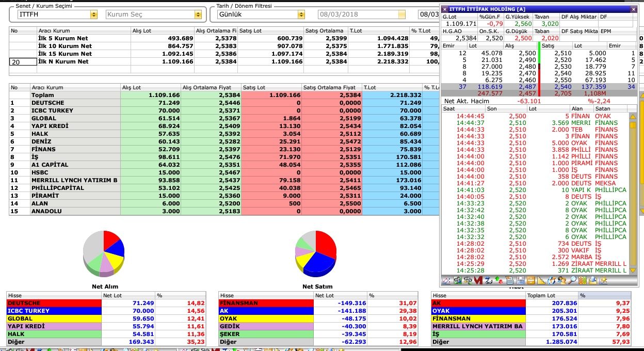This screenshot has height=351, width=644.
Task: Select the 14:25:29 trade row
Action: (536, 264)
